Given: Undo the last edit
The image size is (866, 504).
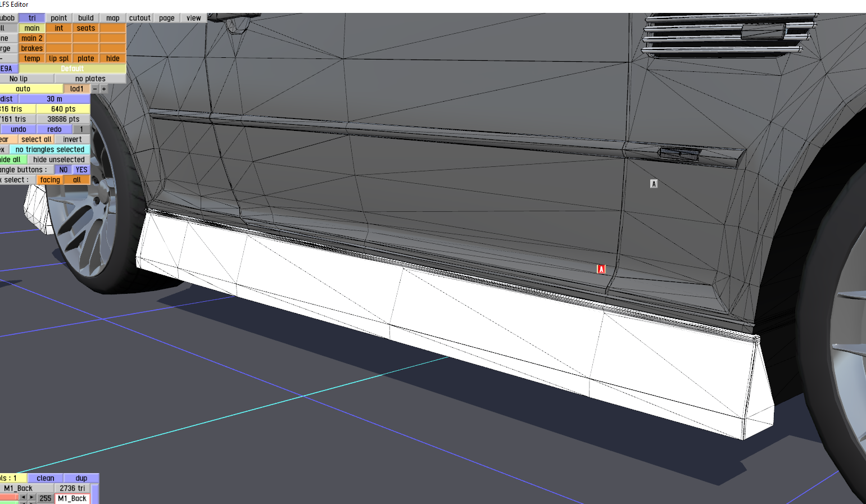Looking at the screenshot, I should click(19, 129).
